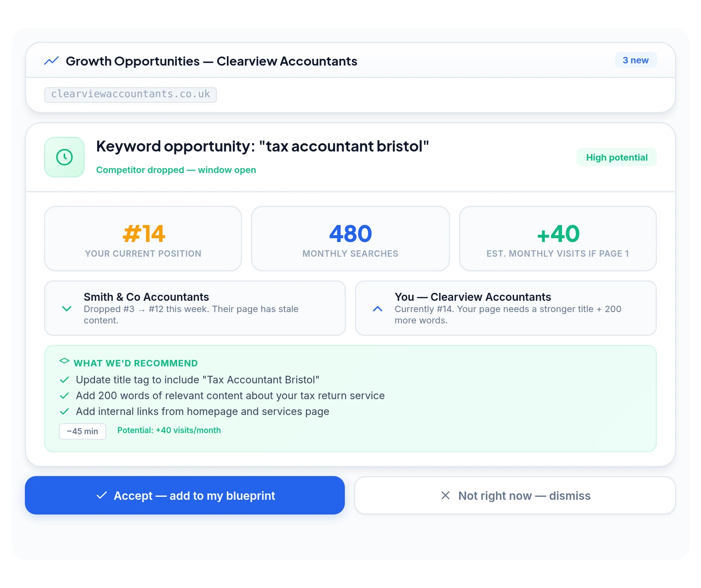The width and height of the screenshot is (701, 588).
Task: Click the checkmark icon in Accept button
Action: pyautogui.click(x=102, y=495)
